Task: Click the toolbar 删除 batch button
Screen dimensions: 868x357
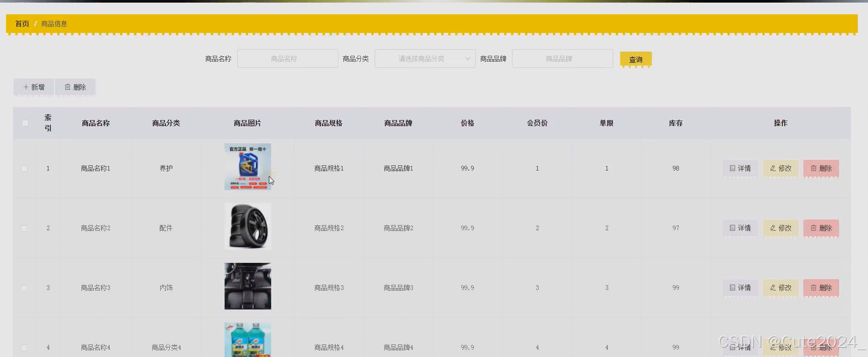Action: pos(75,87)
